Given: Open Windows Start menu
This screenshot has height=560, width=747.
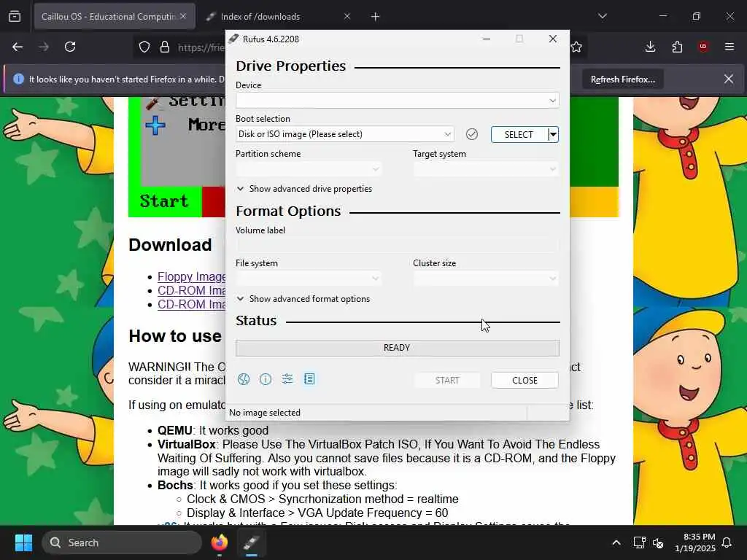Looking at the screenshot, I should point(23,542).
